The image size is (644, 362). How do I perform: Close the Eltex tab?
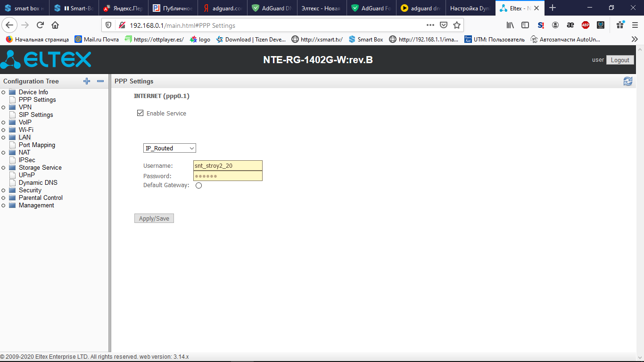point(537,8)
